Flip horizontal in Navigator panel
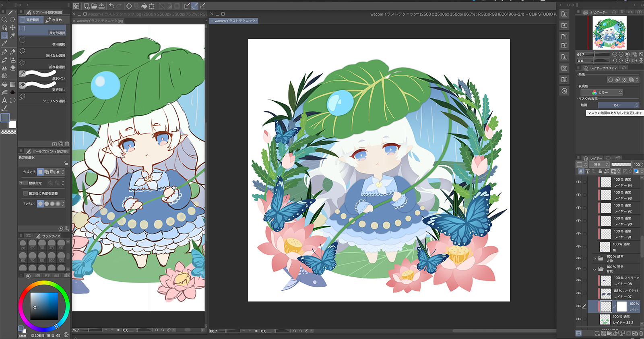Screen dimensions: 644x339 coord(635,61)
